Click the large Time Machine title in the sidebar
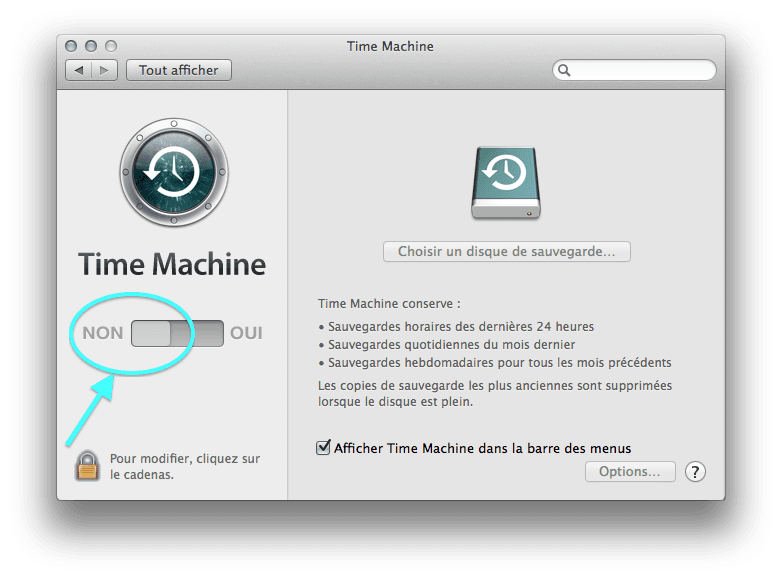 click(172, 264)
